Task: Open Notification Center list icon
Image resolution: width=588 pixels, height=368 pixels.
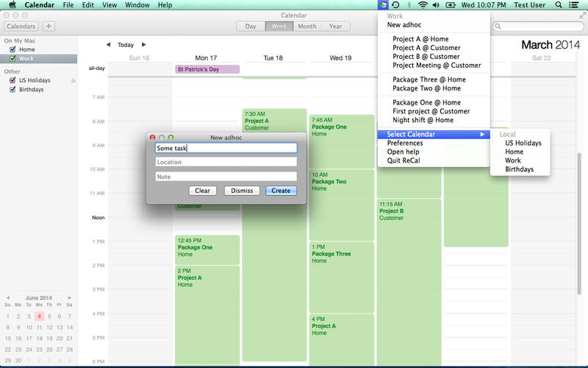Action: [573, 5]
